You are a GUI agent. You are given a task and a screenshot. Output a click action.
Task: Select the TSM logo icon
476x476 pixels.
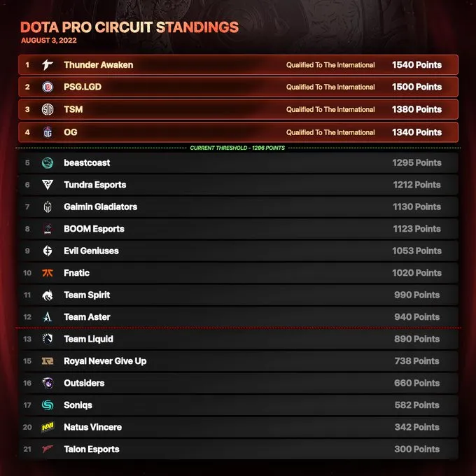[47, 110]
